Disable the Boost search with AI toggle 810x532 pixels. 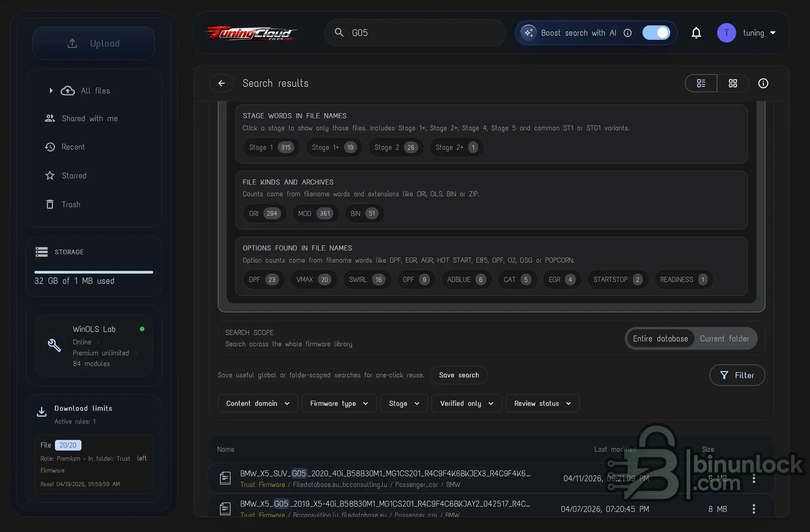[656, 33]
